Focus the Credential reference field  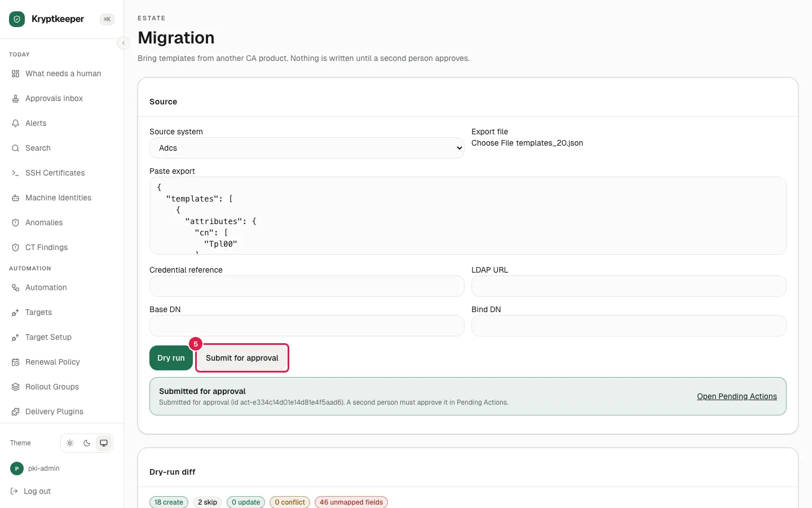pos(307,286)
